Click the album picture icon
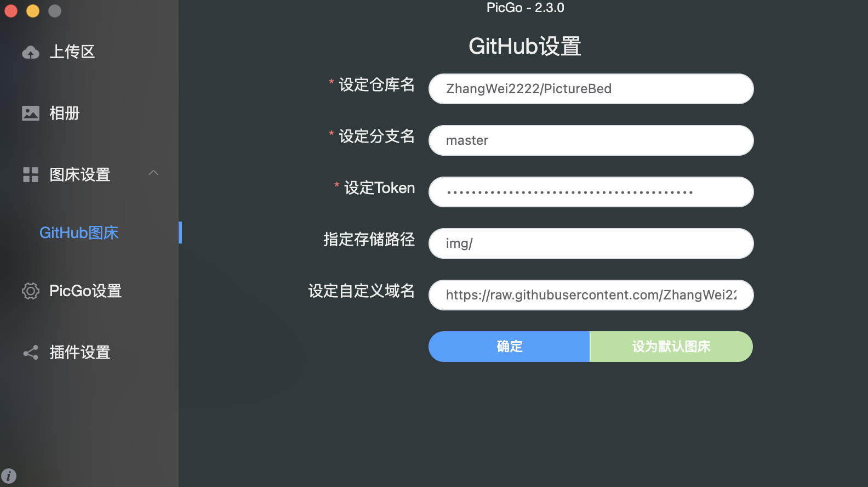Viewport: 868px width, 487px height. coord(31,113)
